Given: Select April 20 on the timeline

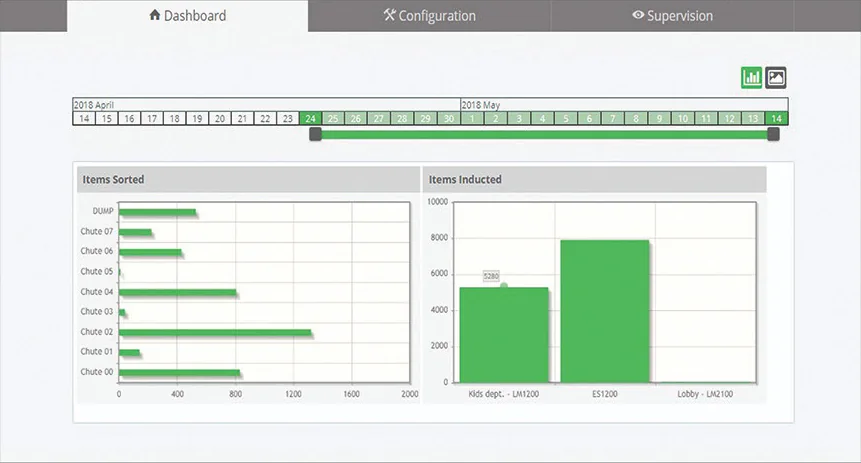Looking at the screenshot, I should (220, 118).
